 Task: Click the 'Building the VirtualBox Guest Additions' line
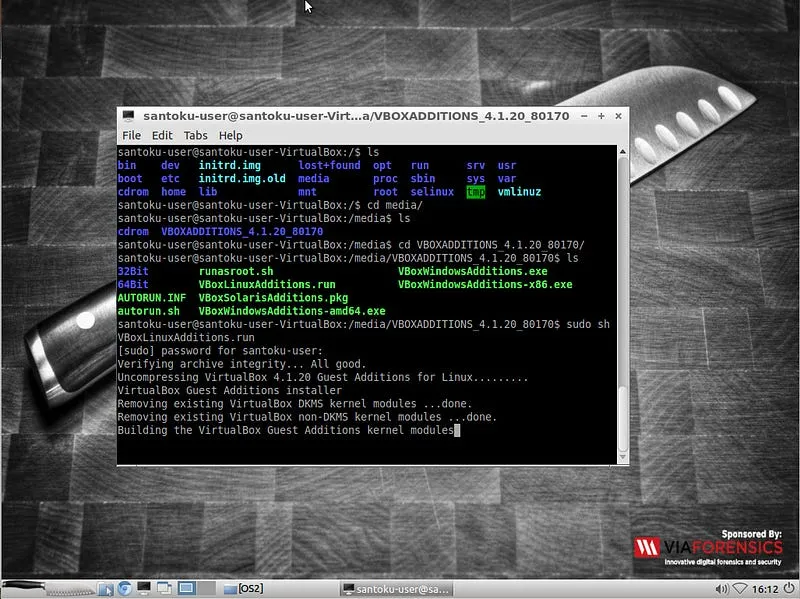tap(286, 430)
